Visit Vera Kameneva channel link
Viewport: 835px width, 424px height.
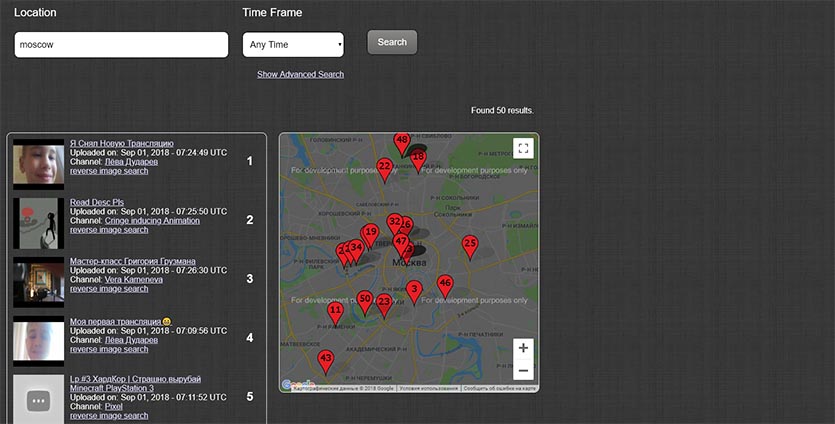127,279
